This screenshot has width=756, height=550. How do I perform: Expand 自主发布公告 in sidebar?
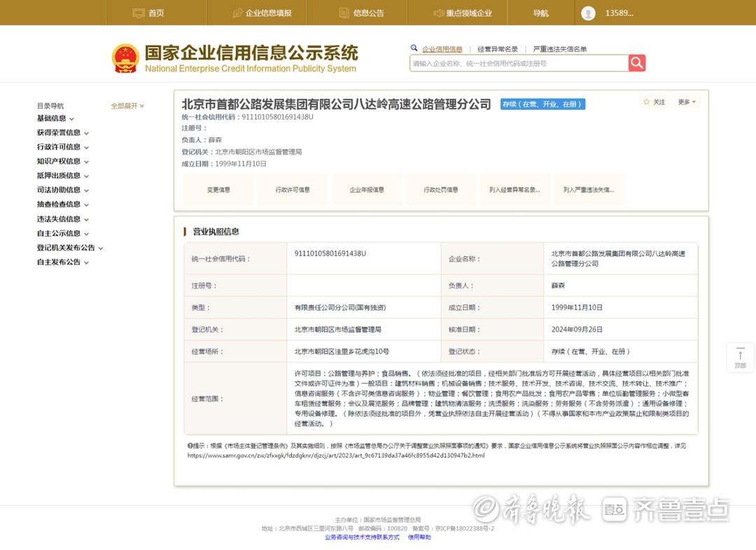coord(63,262)
